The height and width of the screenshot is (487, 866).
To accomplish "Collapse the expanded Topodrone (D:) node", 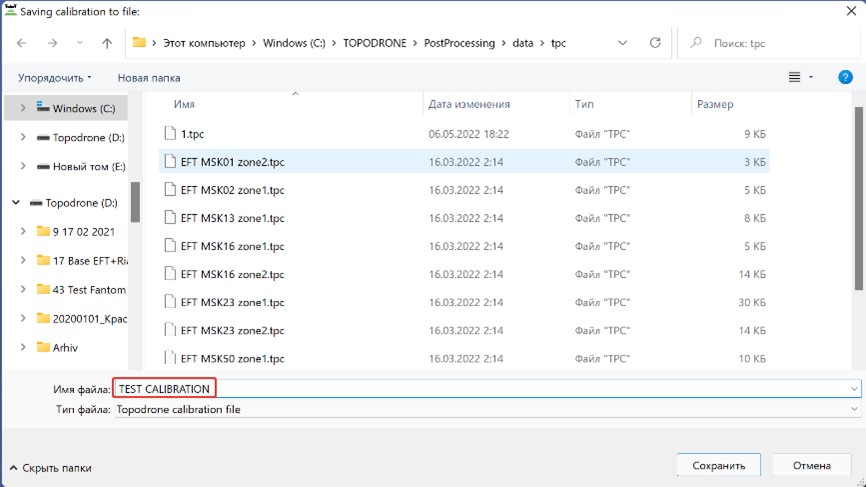I will (x=16, y=203).
